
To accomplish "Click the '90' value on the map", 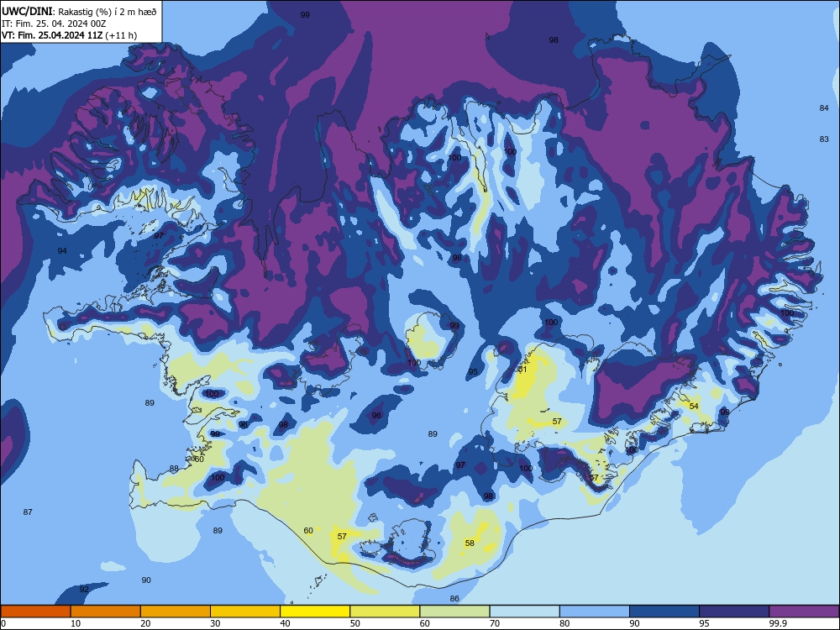I will tap(146, 580).
